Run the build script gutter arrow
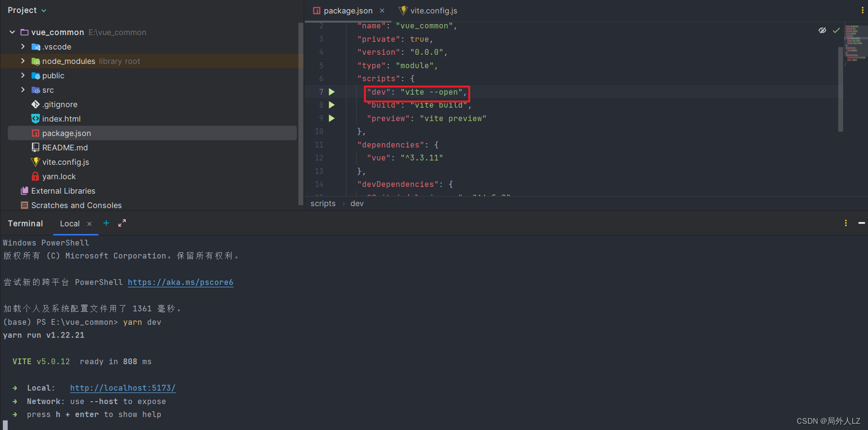 [332, 105]
